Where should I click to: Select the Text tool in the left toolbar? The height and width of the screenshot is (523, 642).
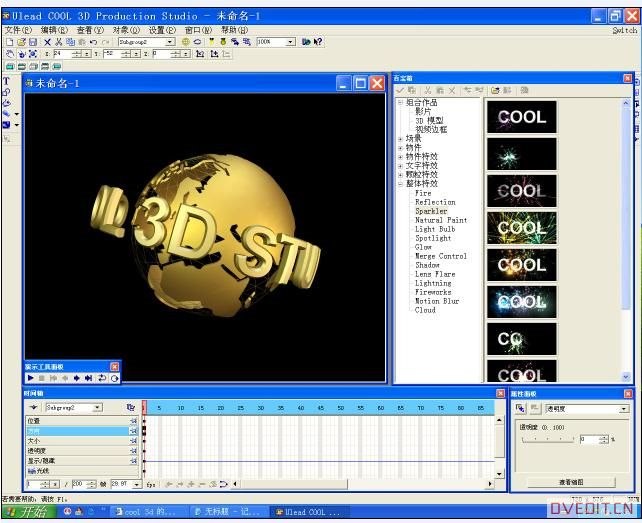(7, 81)
